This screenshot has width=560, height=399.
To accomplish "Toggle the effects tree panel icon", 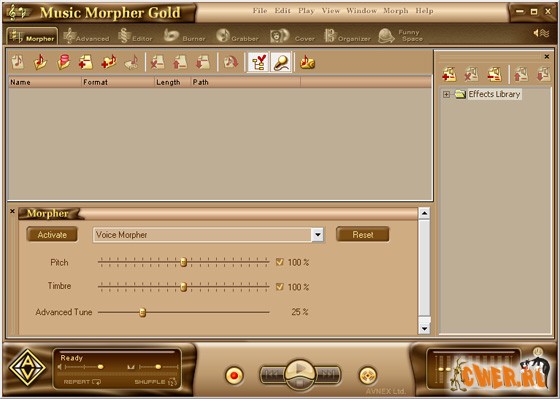I will pyautogui.click(x=258, y=63).
